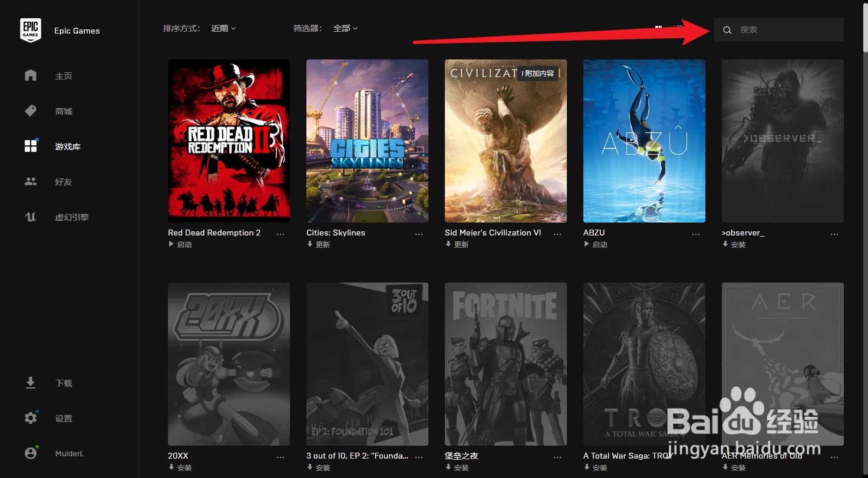868x478 pixels.
Task: Open more options for Sid Meier's Civilization VI
Action: 557,234
